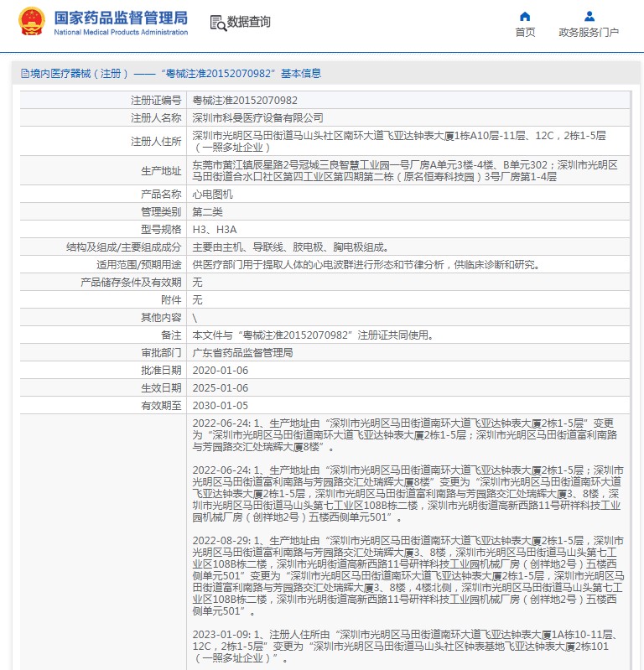Click the 产品储存条件及有效期 label
Viewport: 644px width, 670px height.
point(131,283)
